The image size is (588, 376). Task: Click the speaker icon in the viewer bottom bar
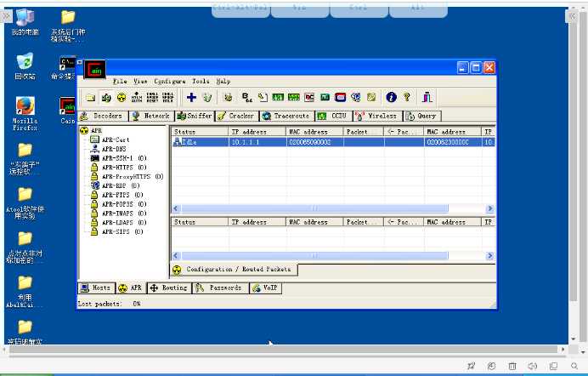[533, 366]
